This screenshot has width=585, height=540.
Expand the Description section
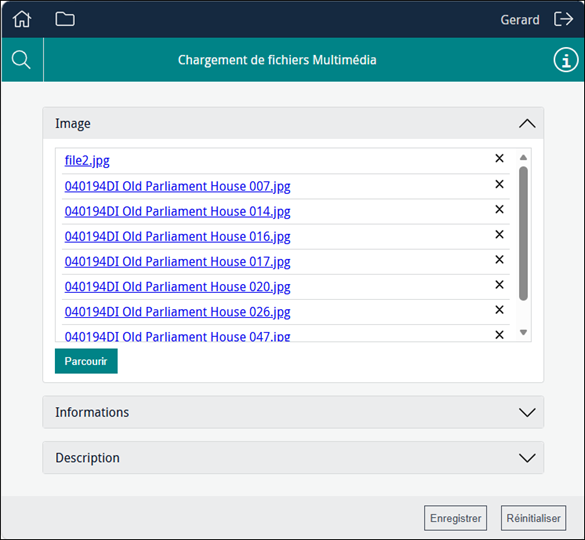pos(293,458)
